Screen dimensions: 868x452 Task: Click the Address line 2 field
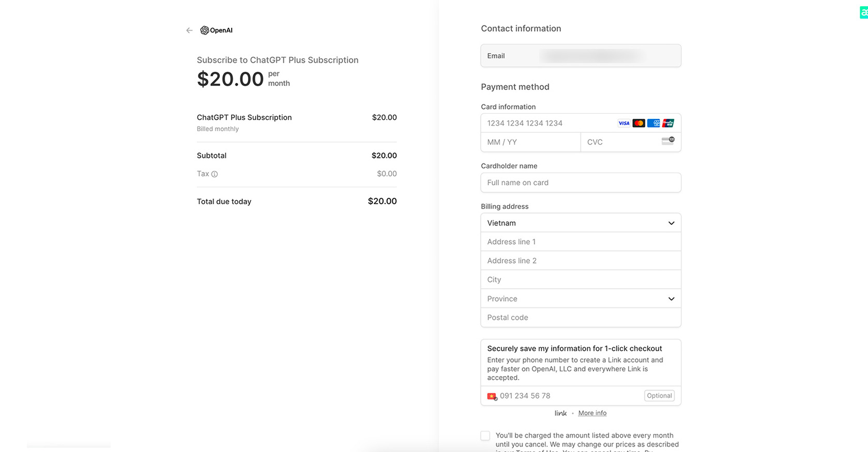(x=581, y=261)
